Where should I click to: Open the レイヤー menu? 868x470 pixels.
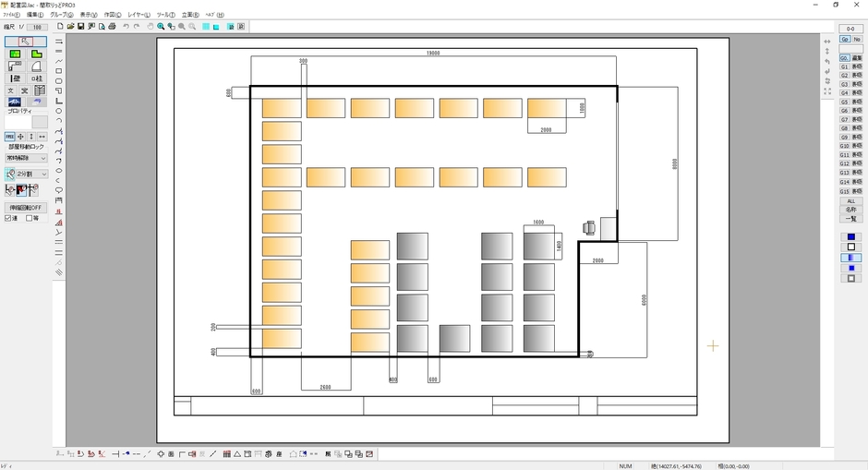(139, 15)
